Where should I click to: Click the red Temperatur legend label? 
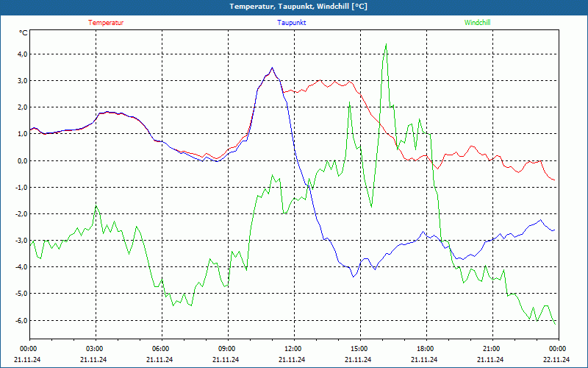point(106,23)
